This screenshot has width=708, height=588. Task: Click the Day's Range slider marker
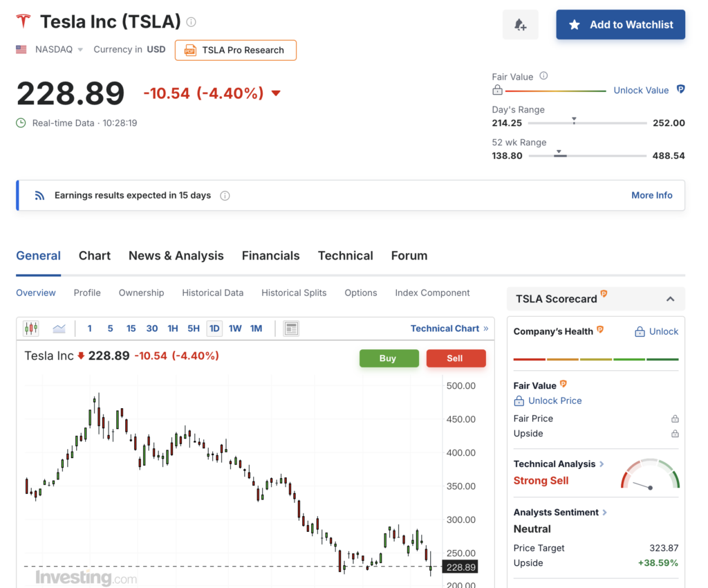pyautogui.click(x=574, y=120)
